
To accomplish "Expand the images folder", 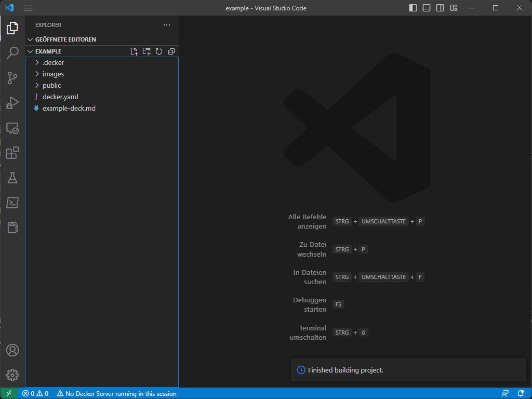I will 53,74.
